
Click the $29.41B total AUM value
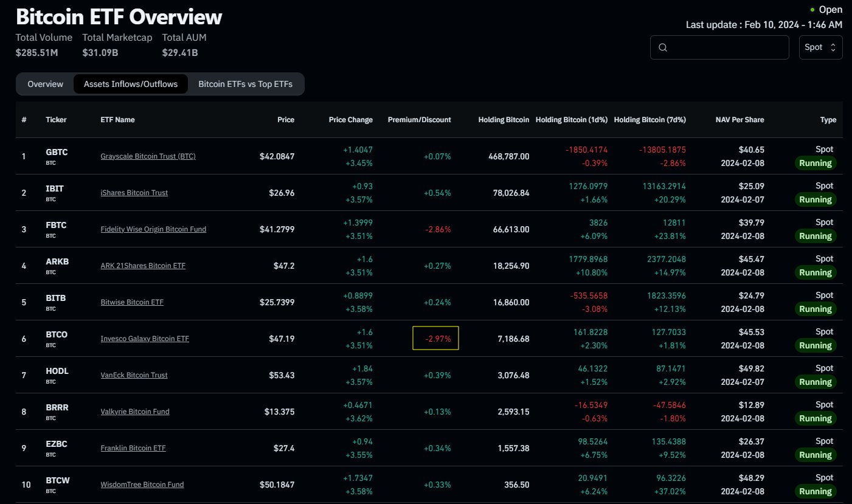click(x=180, y=52)
